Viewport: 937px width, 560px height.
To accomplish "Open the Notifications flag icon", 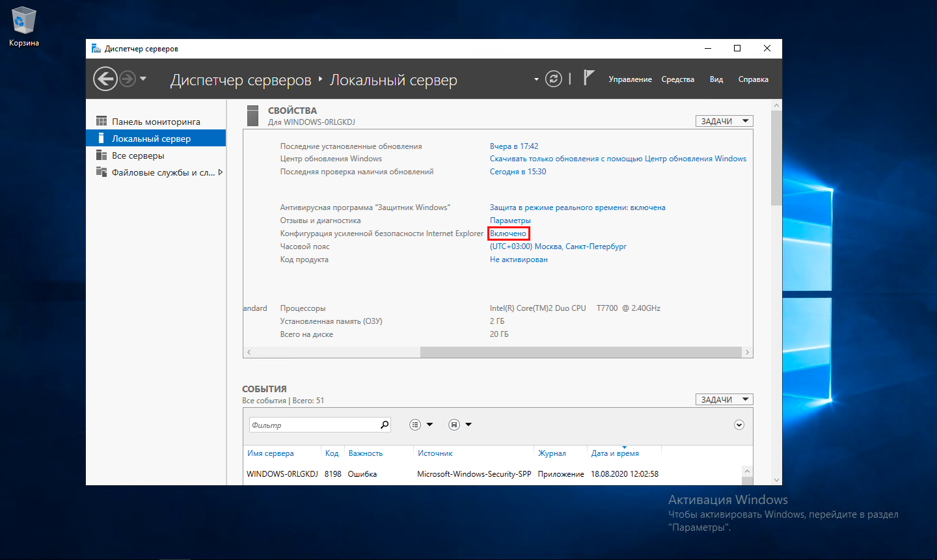I will pyautogui.click(x=588, y=77).
